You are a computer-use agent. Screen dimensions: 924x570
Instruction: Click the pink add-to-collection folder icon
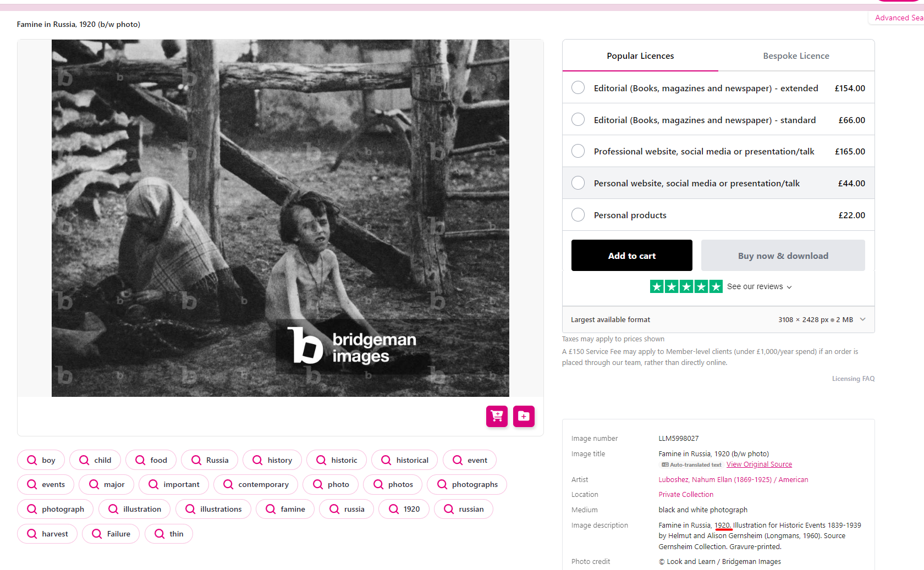click(x=524, y=416)
